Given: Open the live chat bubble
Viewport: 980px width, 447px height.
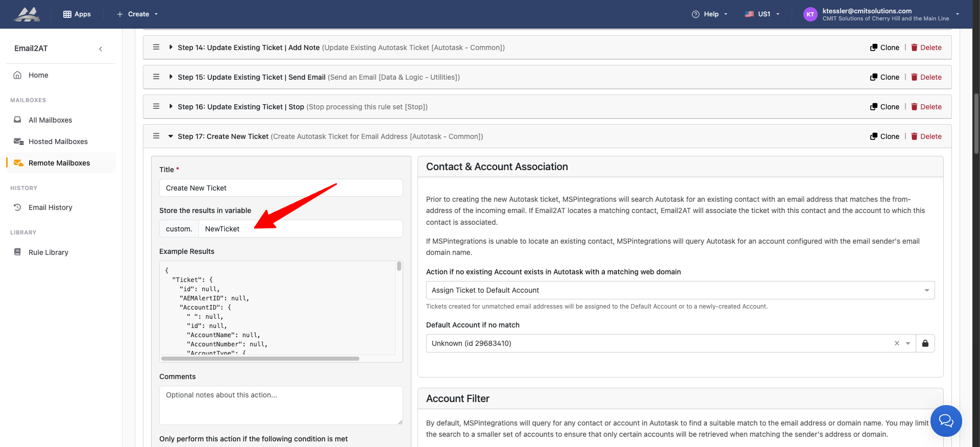Looking at the screenshot, I should click(x=946, y=421).
